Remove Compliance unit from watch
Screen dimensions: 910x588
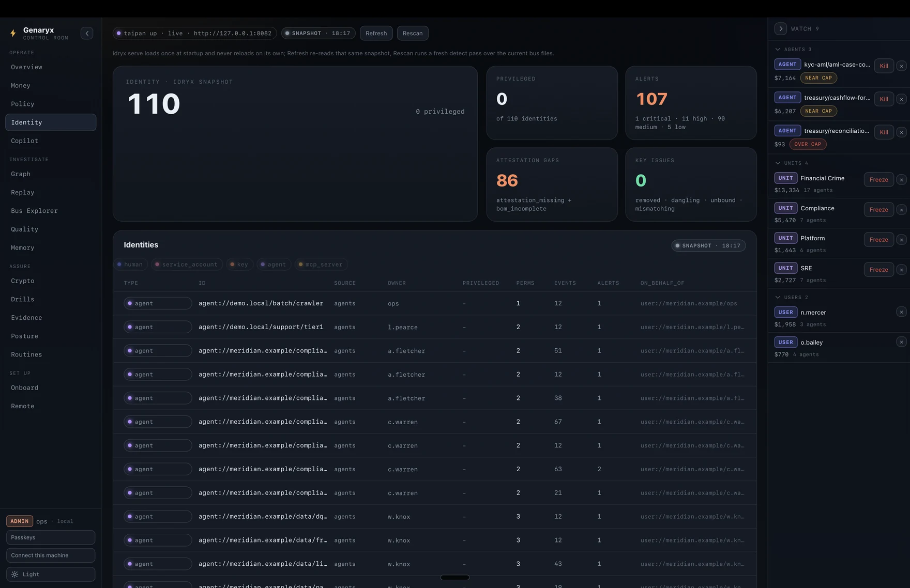coord(901,210)
